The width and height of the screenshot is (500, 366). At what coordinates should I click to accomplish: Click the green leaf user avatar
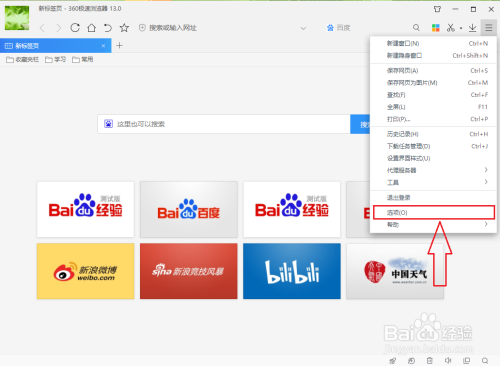[17, 18]
